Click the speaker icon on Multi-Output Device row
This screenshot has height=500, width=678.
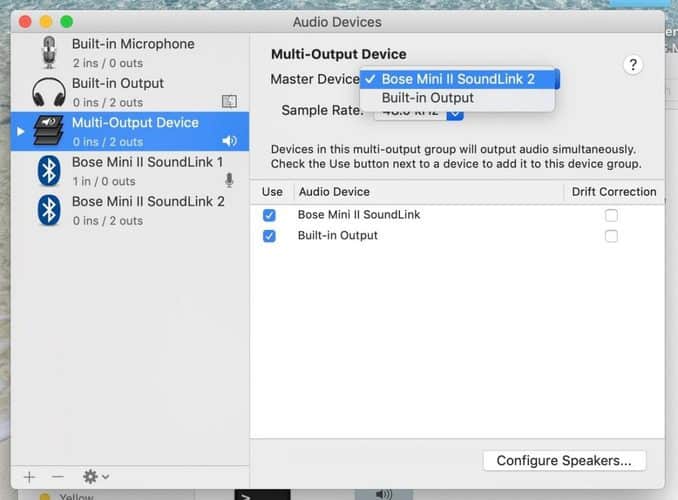pyautogui.click(x=230, y=141)
